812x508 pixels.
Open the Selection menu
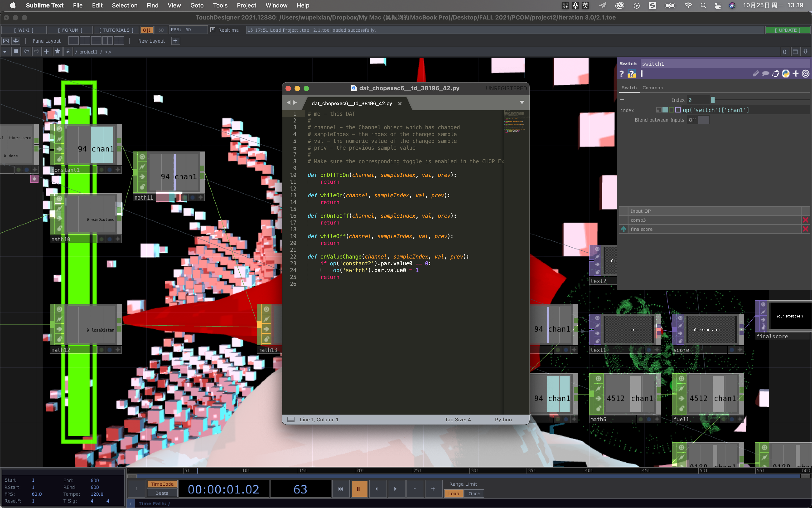pyautogui.click(x=124, y=5)
